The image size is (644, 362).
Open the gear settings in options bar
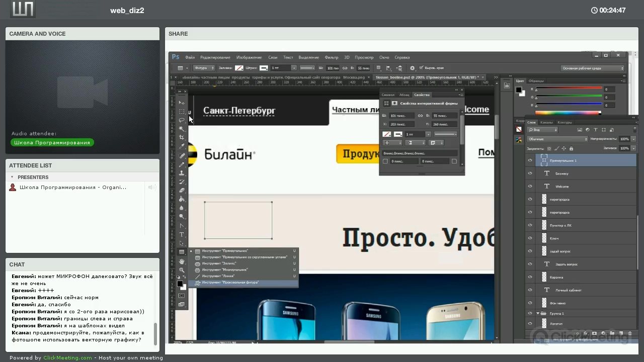[413, 68]
